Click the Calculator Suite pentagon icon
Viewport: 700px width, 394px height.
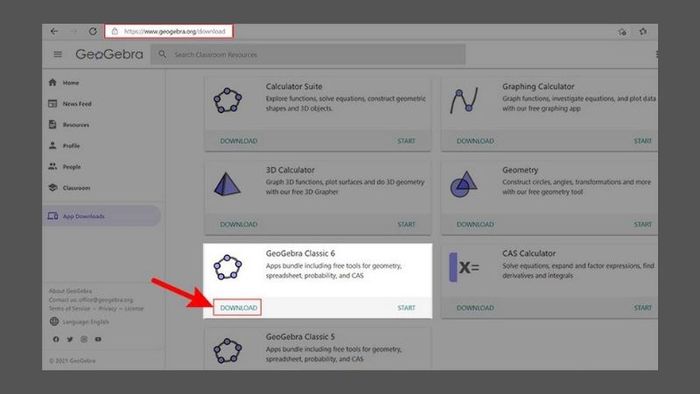(x=228, y=100)
